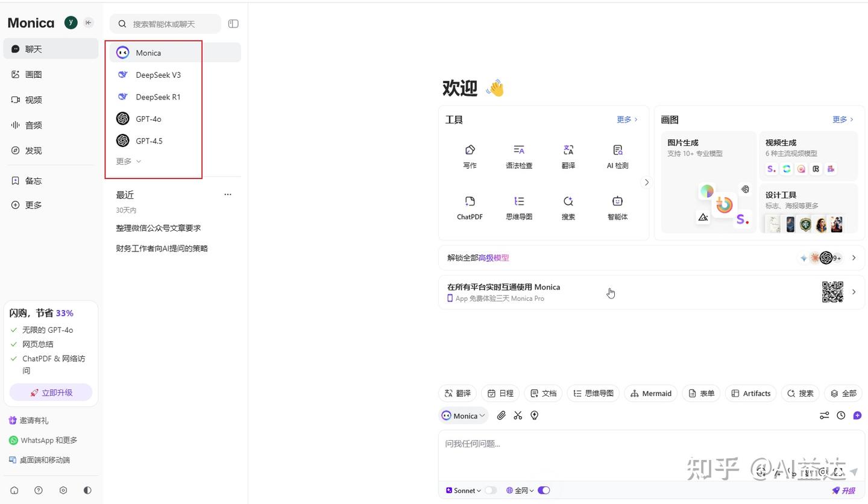Open 更多 link in 工具 panel
Image resolution: width=868 pixels, height=504 pixels.
click(626, 119)
